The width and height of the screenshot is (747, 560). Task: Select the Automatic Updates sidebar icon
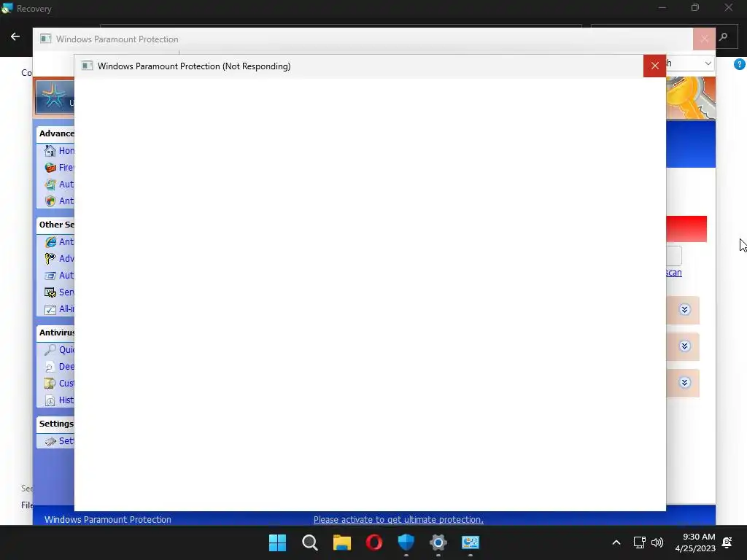point(50,184)
